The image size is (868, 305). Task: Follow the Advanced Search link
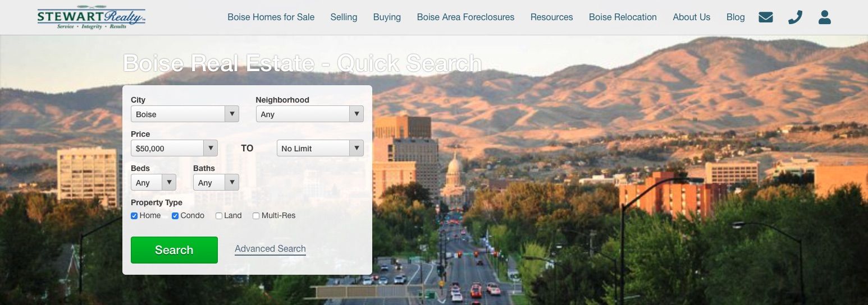270,249
